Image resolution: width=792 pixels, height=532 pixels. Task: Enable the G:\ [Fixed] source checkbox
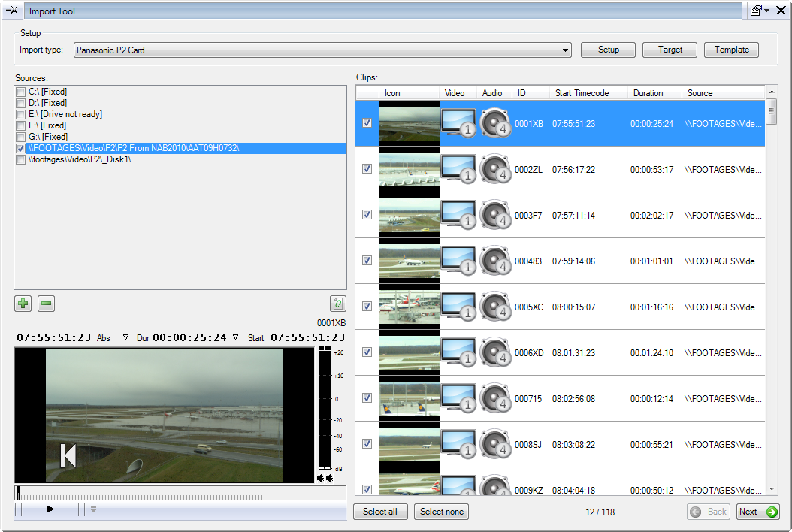click(x=21, y=137)
